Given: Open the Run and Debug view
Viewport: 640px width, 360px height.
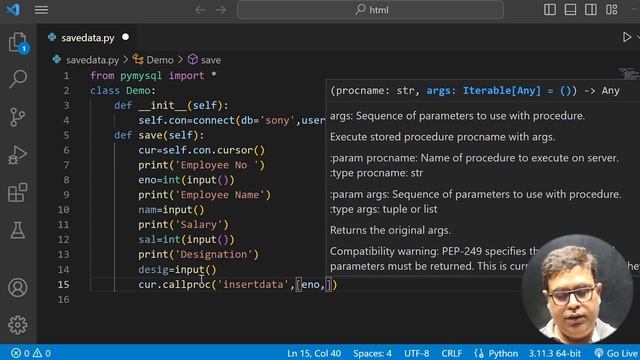Looking at the screenshot, I should pyautogui.click(x=17, y=155).
